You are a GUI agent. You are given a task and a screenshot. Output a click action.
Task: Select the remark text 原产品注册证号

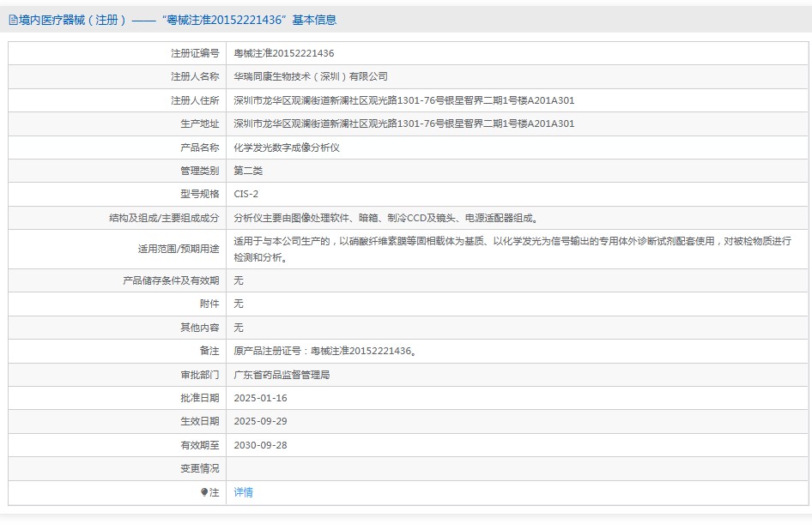point(325,351)
